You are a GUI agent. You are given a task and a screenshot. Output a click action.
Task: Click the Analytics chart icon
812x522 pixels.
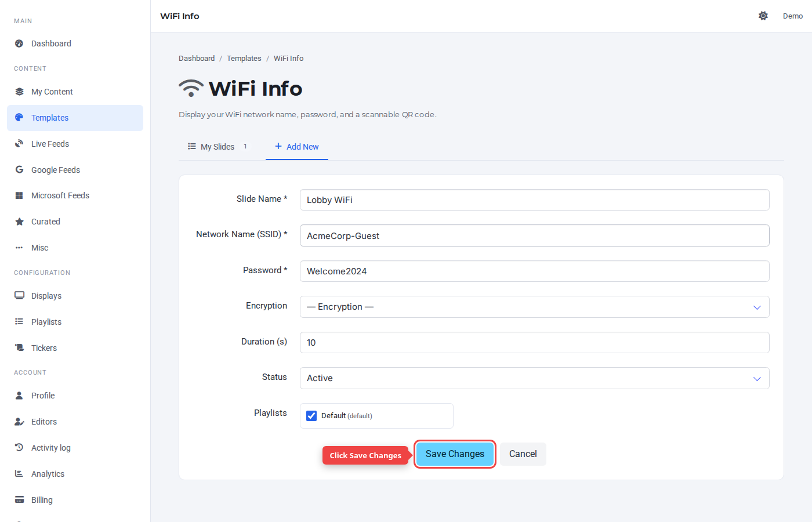tap(19, 474)
